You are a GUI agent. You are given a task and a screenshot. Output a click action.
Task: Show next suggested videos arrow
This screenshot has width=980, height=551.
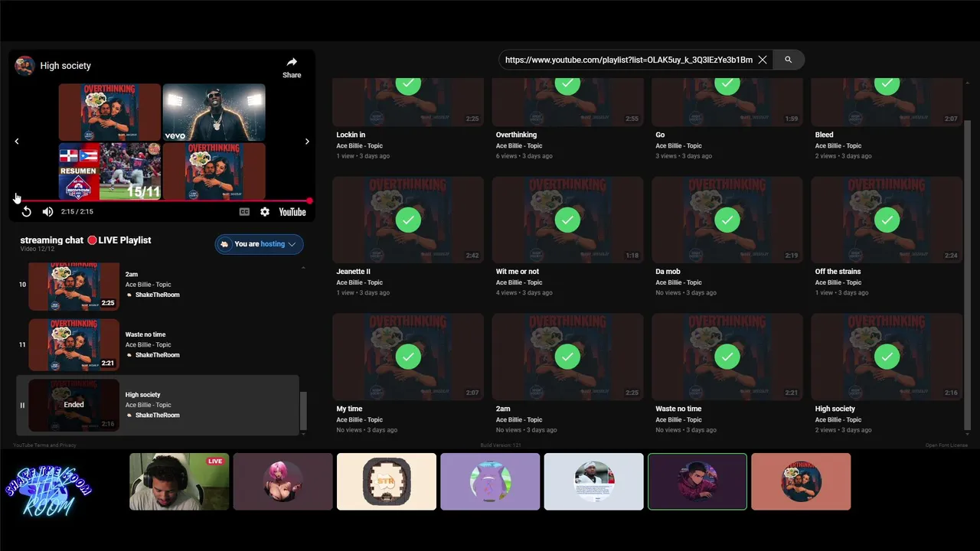coord(307,142)
